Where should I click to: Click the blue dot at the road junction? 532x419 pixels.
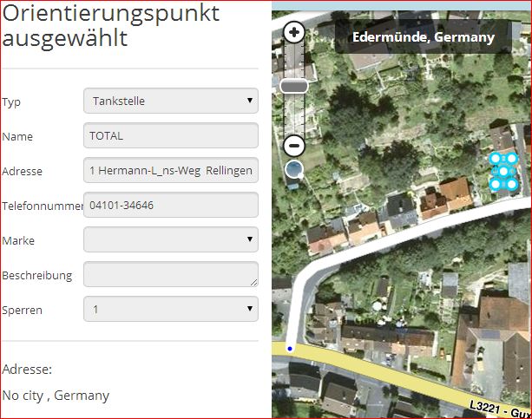point(290,349)
